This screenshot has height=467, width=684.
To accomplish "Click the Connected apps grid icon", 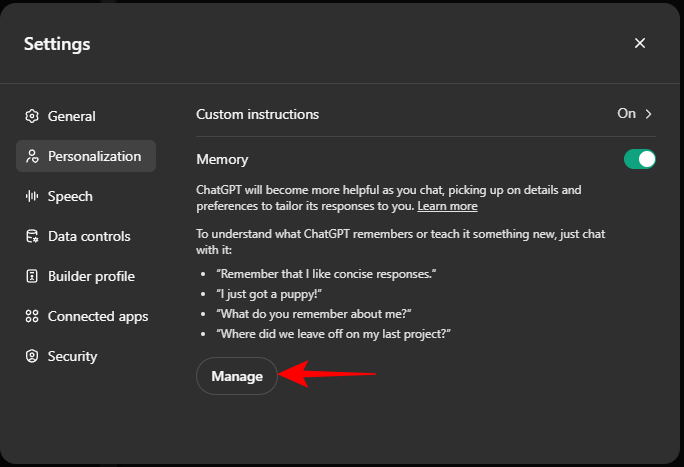I will [32, 316].
